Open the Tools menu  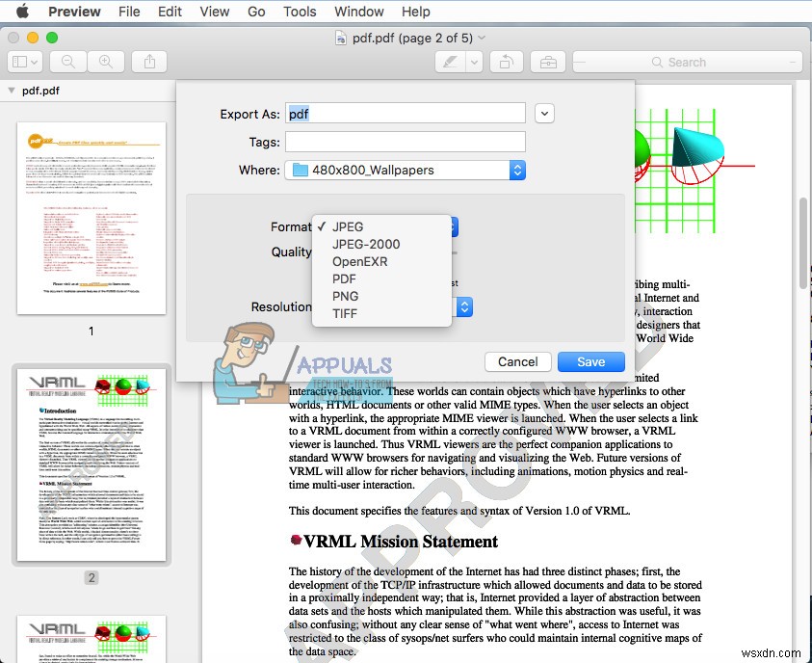pyautogui.click(x=299, y=12)
